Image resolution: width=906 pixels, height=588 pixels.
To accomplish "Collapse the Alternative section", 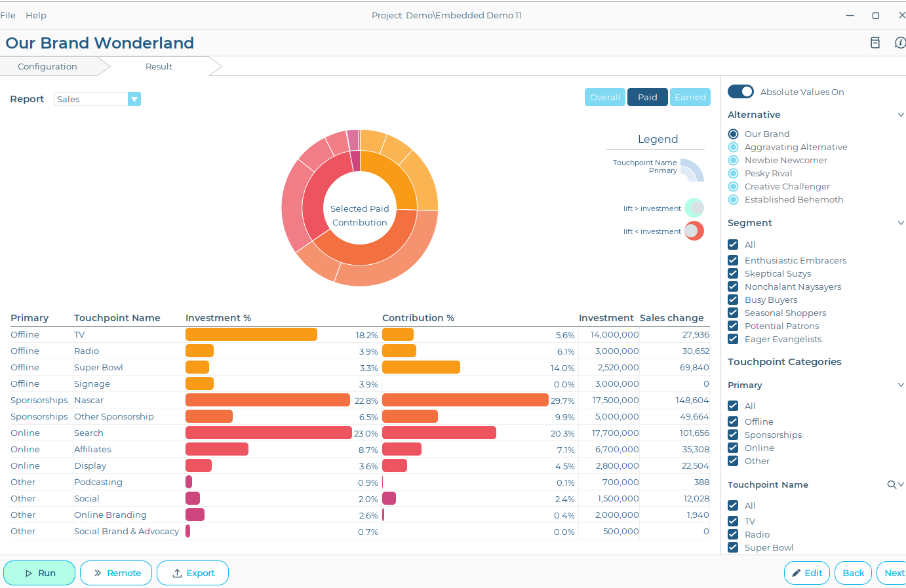I will (901, 114).
